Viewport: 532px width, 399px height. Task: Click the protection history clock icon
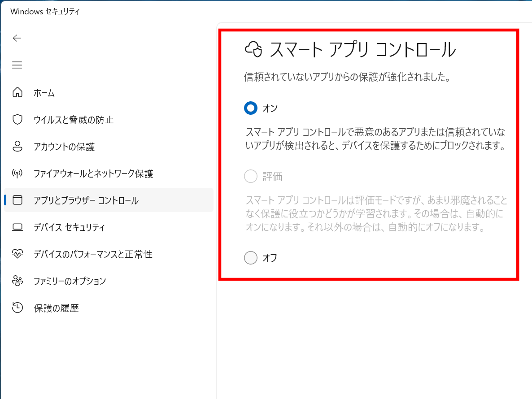17,308
